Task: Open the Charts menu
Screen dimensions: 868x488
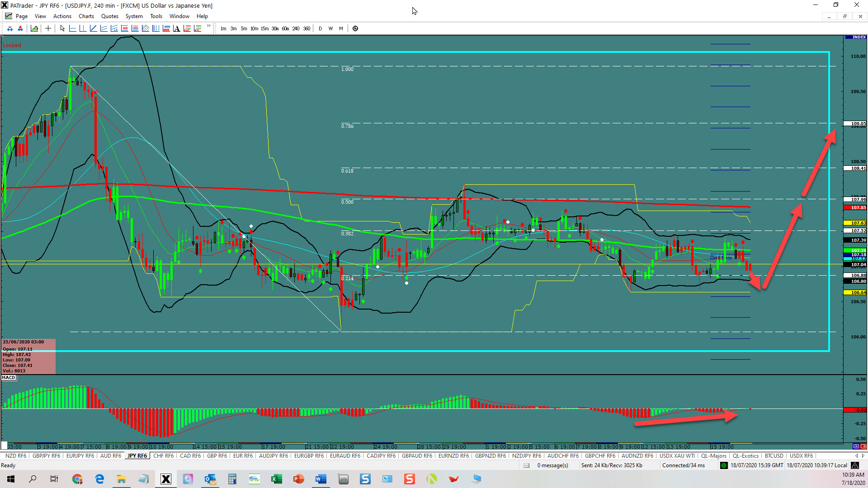Action: pyautogui.click(x=86, y=16)
